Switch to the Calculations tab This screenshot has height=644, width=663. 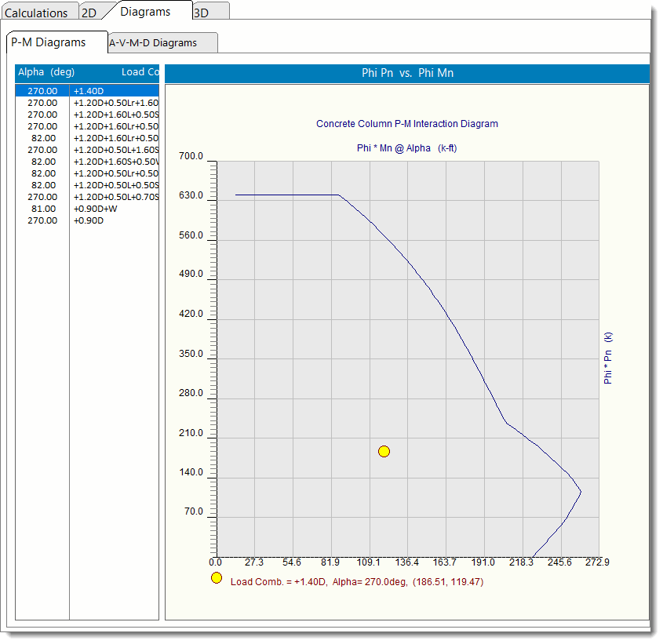coord(37,13)
